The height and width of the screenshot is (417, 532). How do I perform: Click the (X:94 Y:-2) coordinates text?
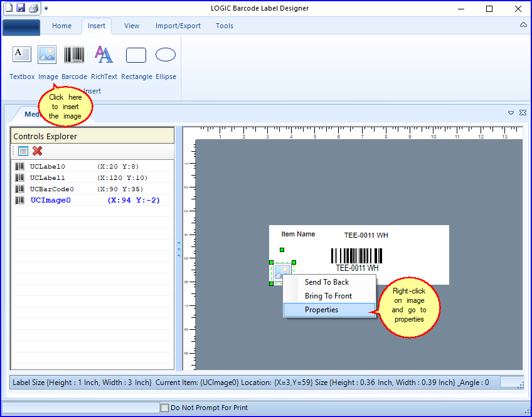click(x=134, y=200)
